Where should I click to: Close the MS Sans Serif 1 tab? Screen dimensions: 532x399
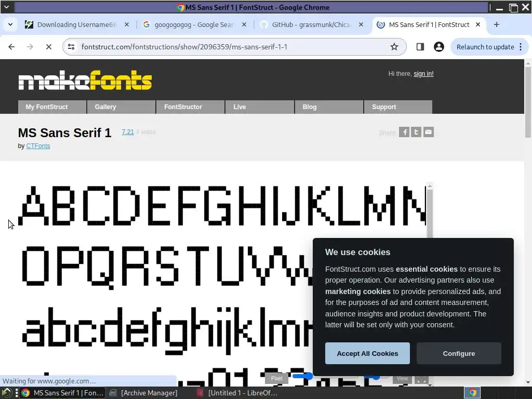(478, 24)
